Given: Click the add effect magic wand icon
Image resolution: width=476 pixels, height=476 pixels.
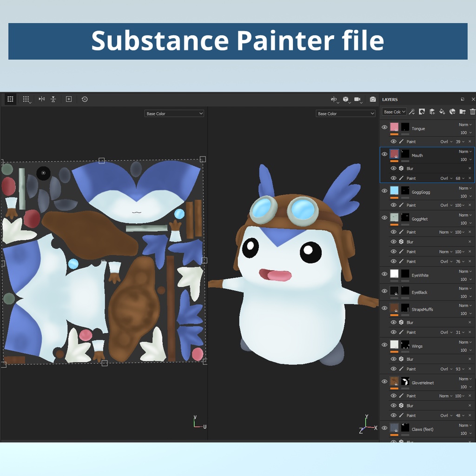Looking at the screenshot, I should 412,112.
